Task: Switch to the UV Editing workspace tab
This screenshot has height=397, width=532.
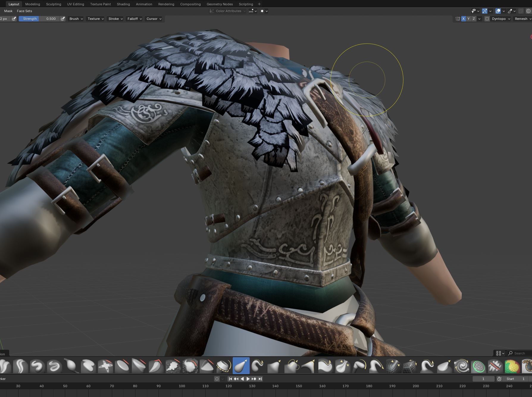Action: [76, 4]
